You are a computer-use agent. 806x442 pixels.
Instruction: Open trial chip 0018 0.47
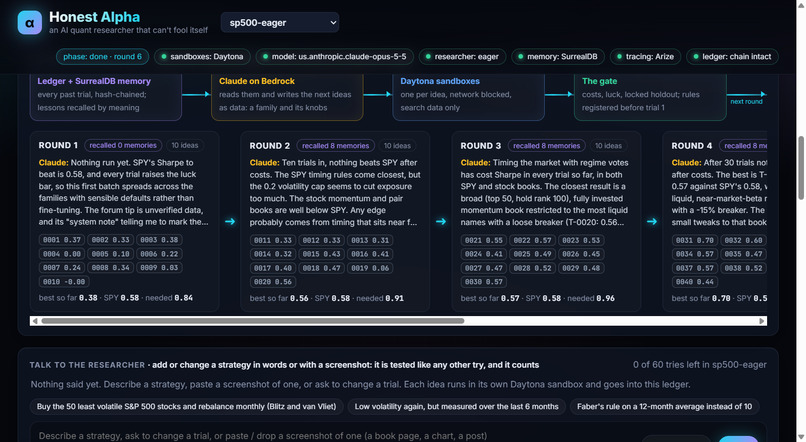[x=322, y=268]
